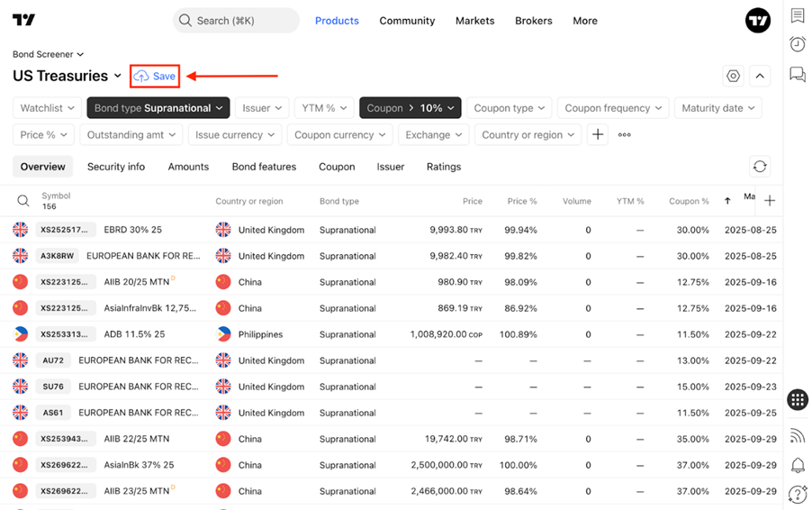Sort by the Coupon % column header
The width and height of the screenshot is (812, 510).
click(689, 201)
